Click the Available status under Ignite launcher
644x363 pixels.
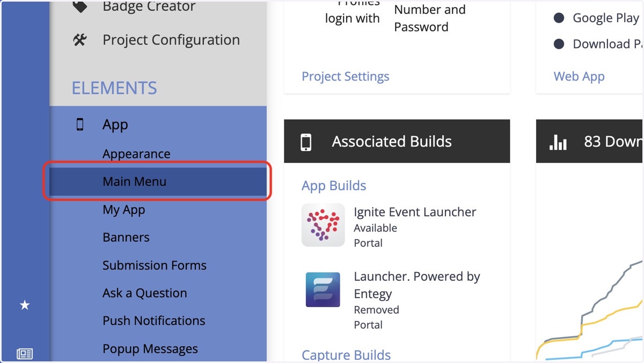click(x=375, y=228)
